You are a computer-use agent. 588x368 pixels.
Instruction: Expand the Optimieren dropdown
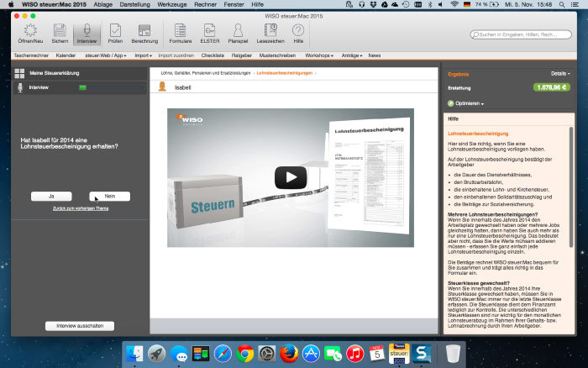tap(470, 103)
